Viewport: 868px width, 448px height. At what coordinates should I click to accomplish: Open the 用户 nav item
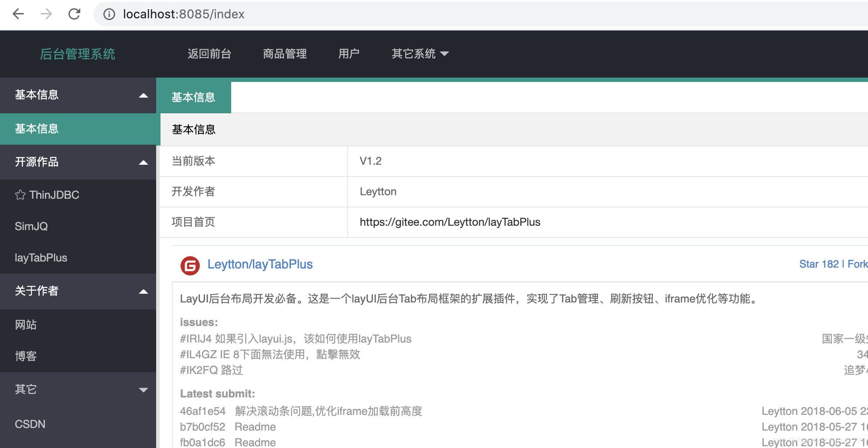[349, 54]
